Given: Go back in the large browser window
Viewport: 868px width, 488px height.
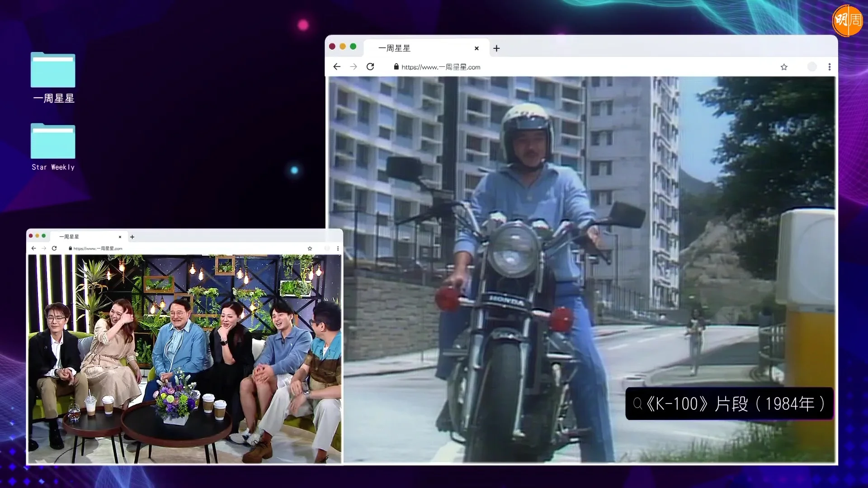Looking at the screenshot, I should pyautogui.click(x=337, y=67).
